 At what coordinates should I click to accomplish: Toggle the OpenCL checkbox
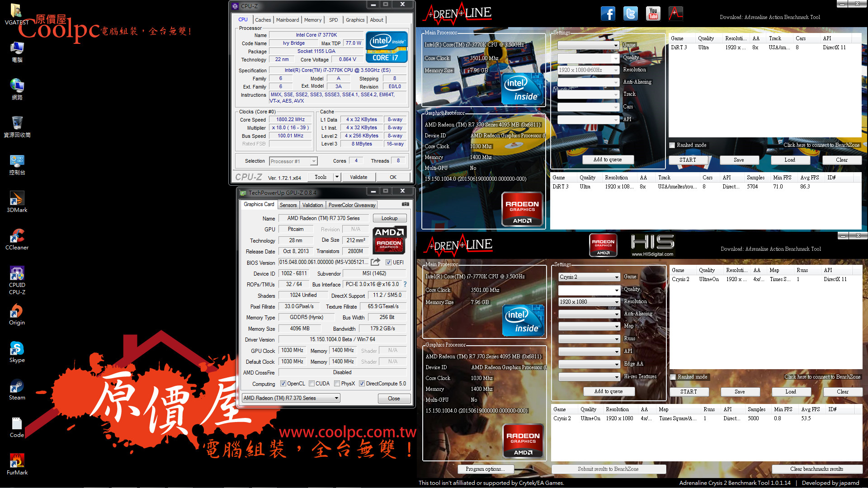[x=283, y=384]
